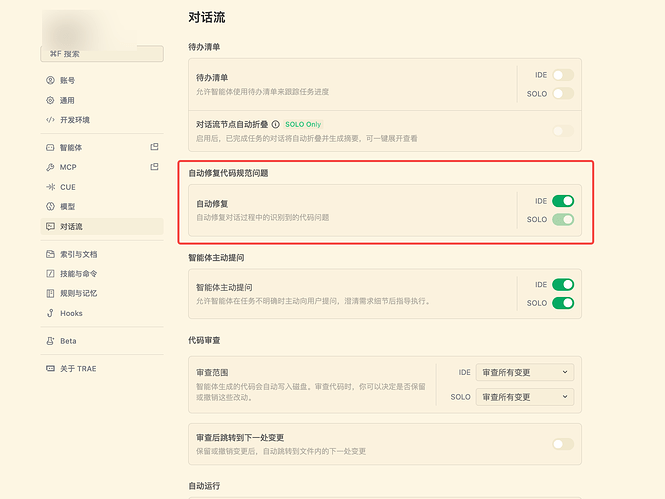Viewport: 665px width, 499px height.
Task: Click the 索引与文档 folder icon
Action: [x=50, y=254]
